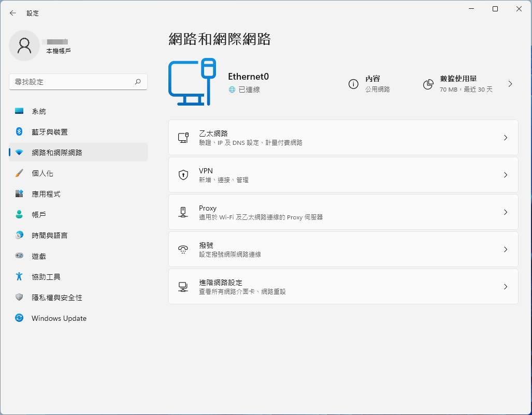Click the 撥號 dial-up phone icon
This screenshot has width=532, height=415.
tap(183, 249)
